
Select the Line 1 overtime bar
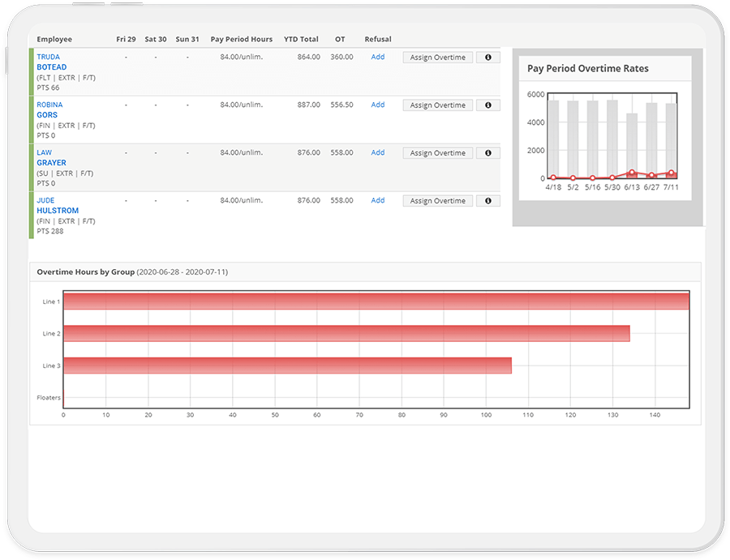[x=376, y=301]
